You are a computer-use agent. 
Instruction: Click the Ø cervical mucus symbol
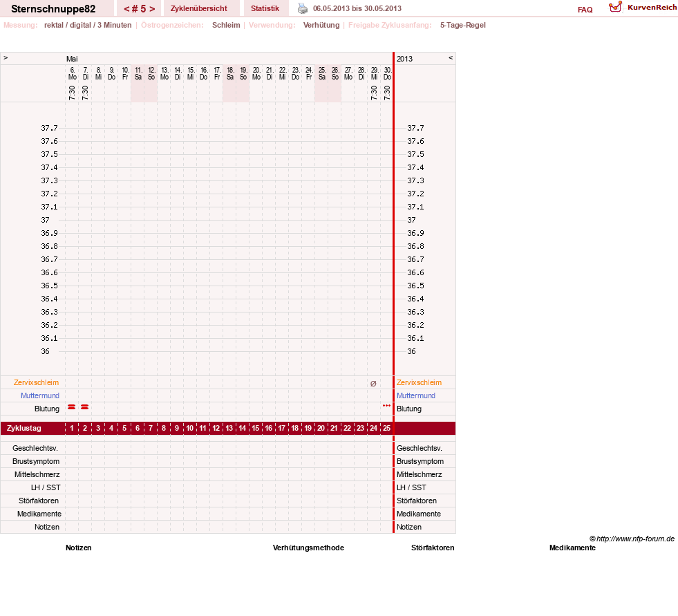pos(374,383)
